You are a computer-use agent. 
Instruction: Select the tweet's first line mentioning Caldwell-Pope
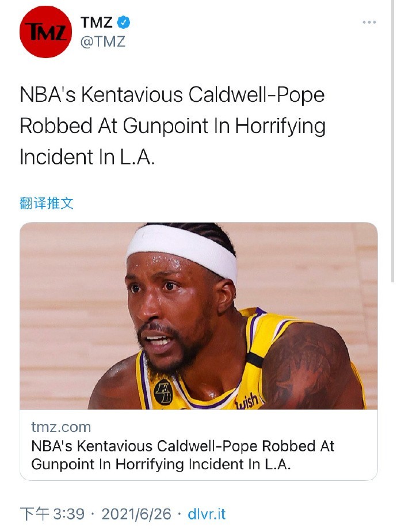(x=172, y=94)
